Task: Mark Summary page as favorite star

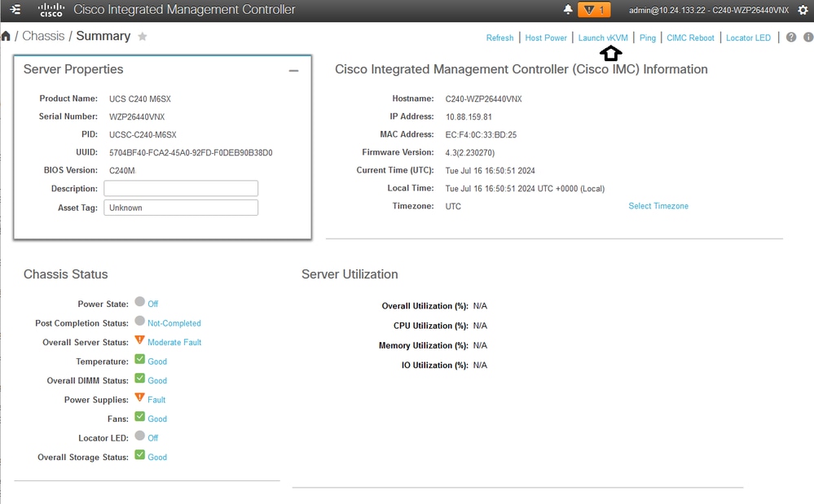Action: [143, 37]
